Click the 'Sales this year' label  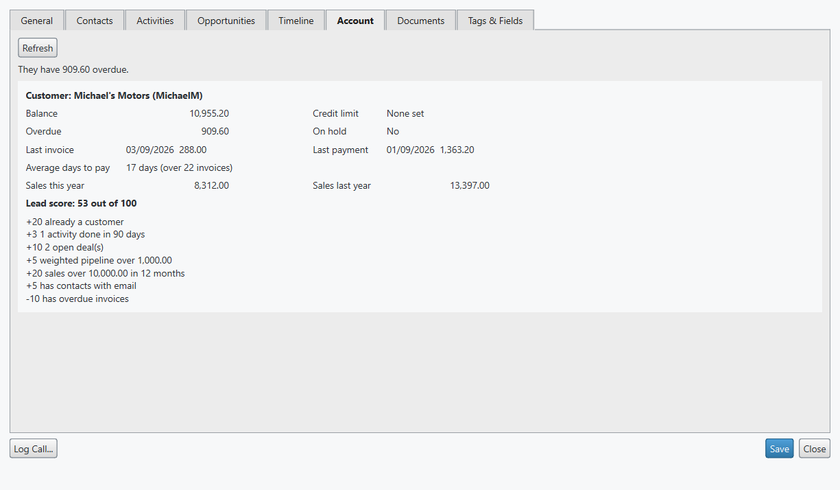pos(55,185)
